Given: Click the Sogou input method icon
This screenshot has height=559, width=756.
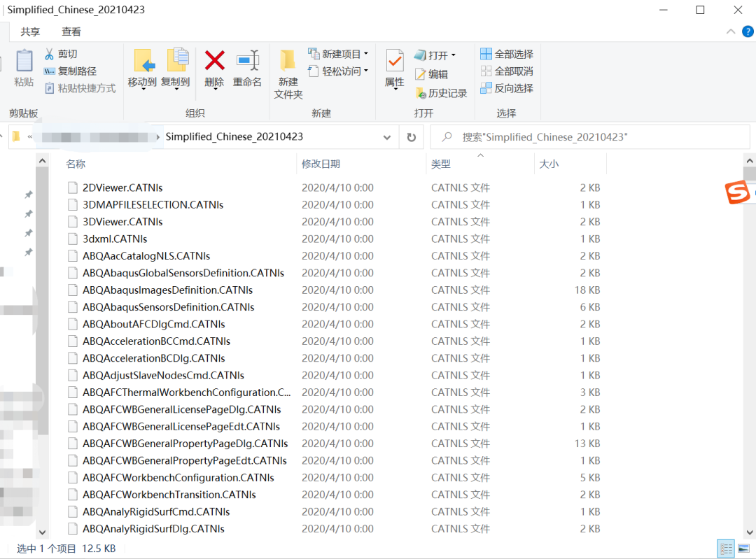Looking at the screenshot, I should click(x=736, y=192).
